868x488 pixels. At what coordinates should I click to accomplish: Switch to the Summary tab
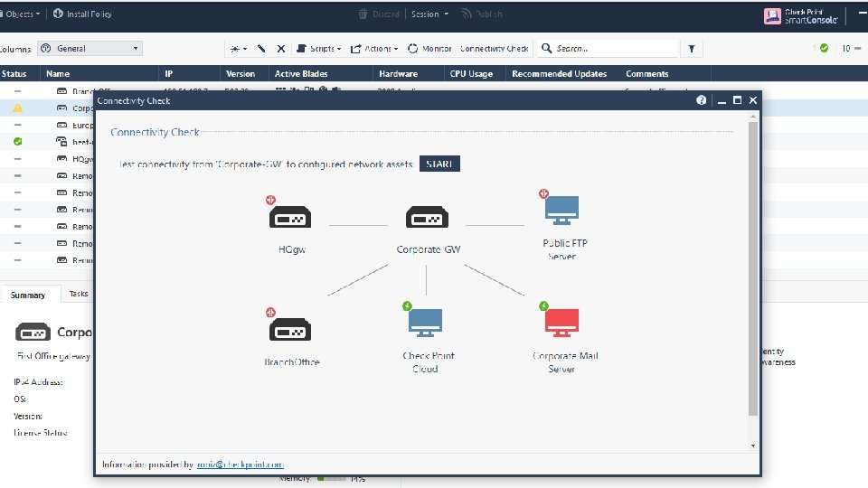tap(28, 295)
